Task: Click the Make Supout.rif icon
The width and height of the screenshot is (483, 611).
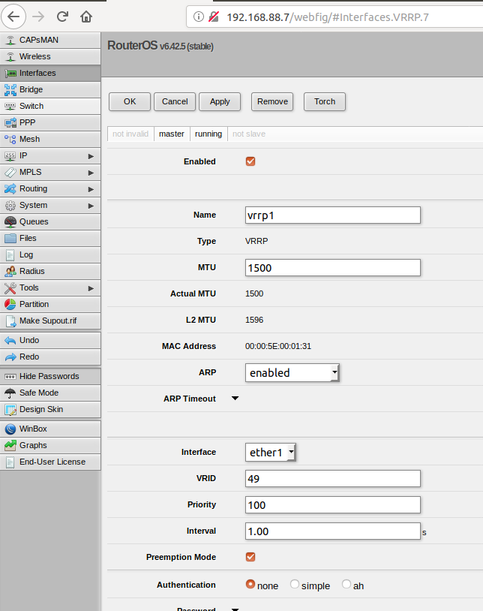Action: (x=11, y=321)
